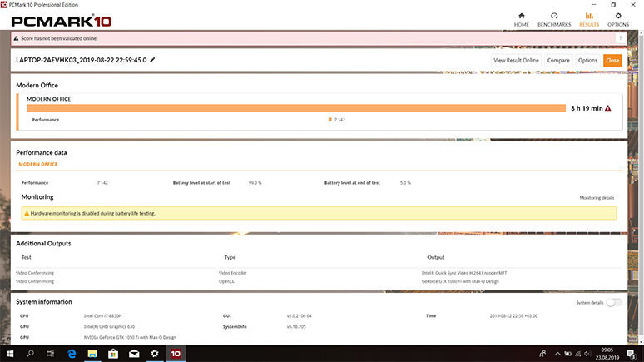Viewport: 644px width, 362px height.
Task: Click the small orange Performance legend square
Action: [329, 120]
